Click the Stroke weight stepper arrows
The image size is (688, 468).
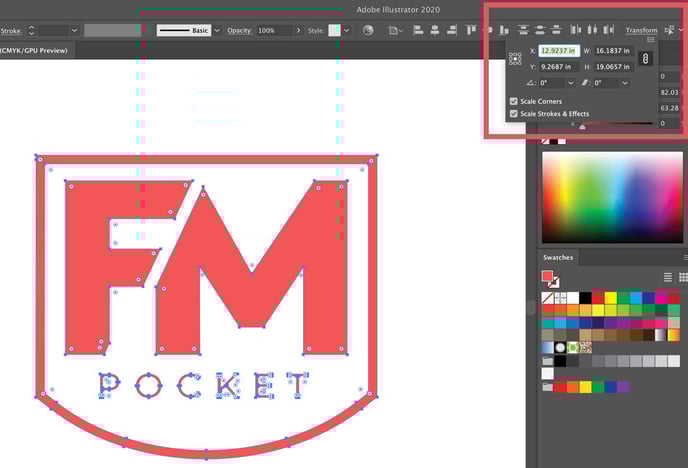coord(31,30)
